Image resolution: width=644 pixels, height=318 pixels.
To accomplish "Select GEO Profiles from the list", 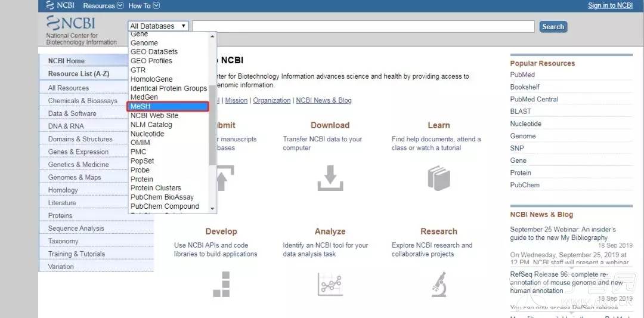I will click(x=151, y=61).
